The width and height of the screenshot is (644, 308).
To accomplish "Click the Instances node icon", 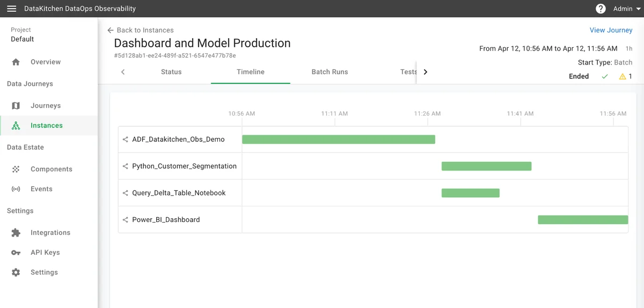I will pos(16,126).
